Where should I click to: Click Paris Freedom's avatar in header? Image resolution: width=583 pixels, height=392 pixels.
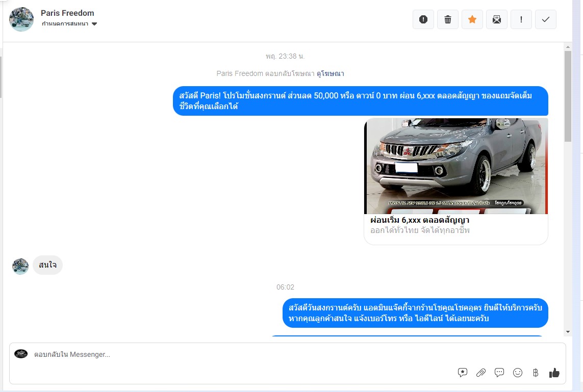click(21, 19)
